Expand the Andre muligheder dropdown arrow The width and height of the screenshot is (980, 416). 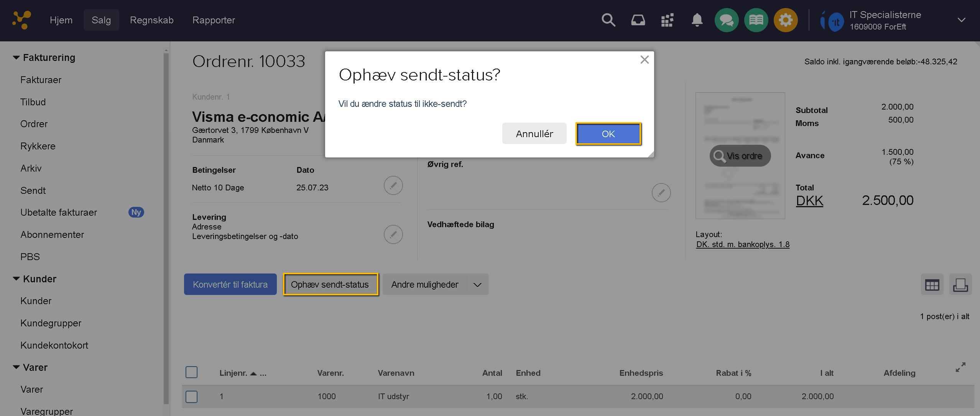[x=477, y=285]
